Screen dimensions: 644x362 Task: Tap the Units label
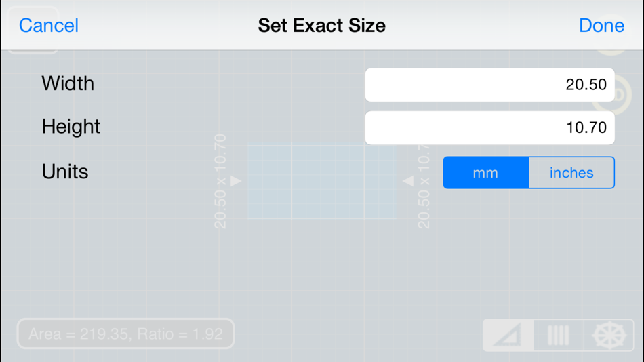pyautogui.click(x=65, y=172)
